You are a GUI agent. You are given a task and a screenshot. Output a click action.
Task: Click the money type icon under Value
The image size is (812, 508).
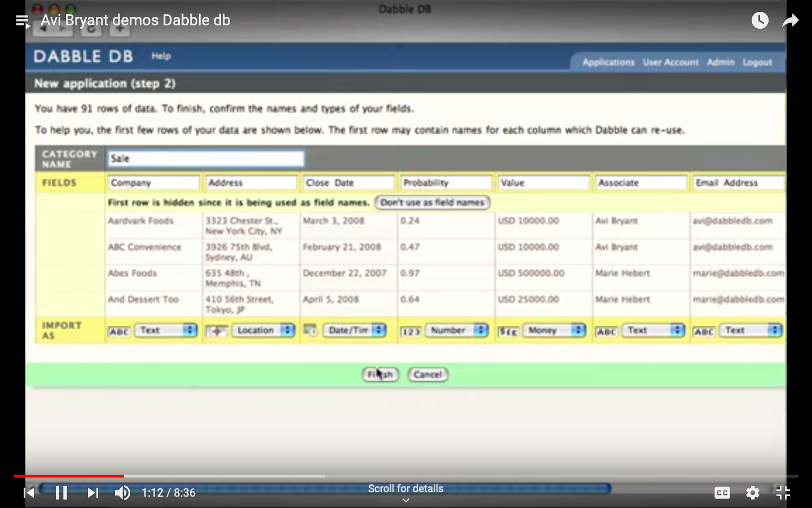click(x=508, y=332)
